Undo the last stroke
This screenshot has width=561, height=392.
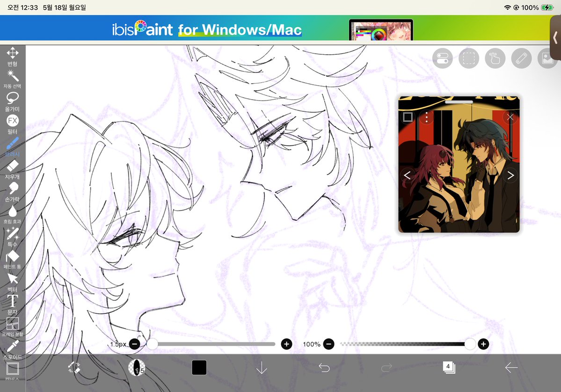click(x=324, y=368)
